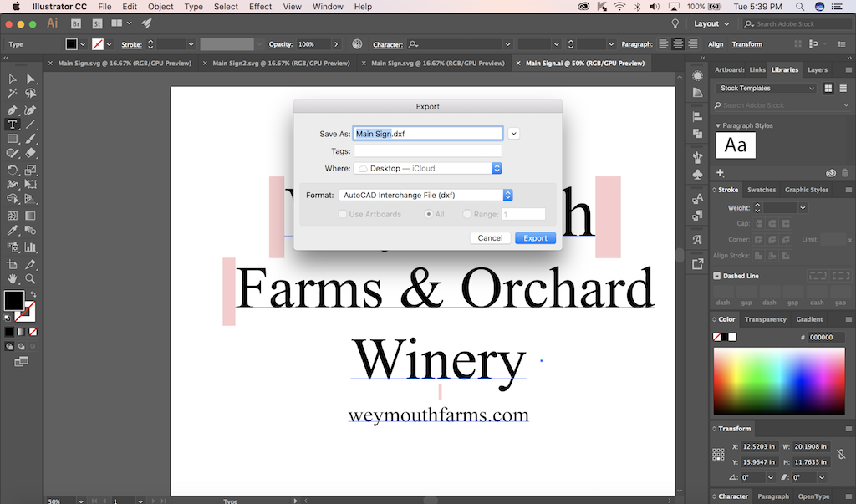Open the Character font dropdown
856x504 pixels.
[x=507, y=44]
